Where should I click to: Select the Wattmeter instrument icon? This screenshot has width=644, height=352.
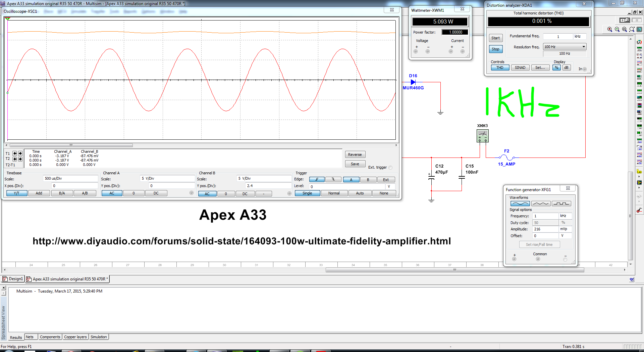click(x=639, y=56)
